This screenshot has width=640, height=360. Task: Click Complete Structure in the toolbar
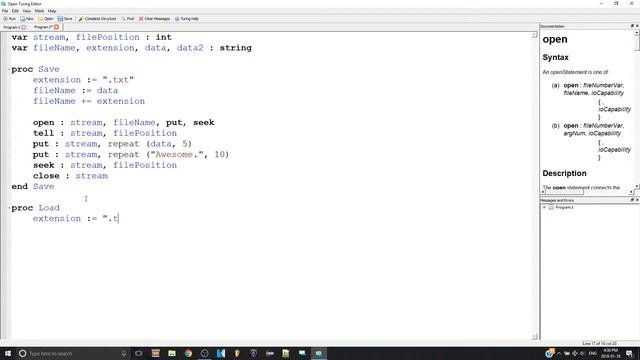tap(98, 19)
